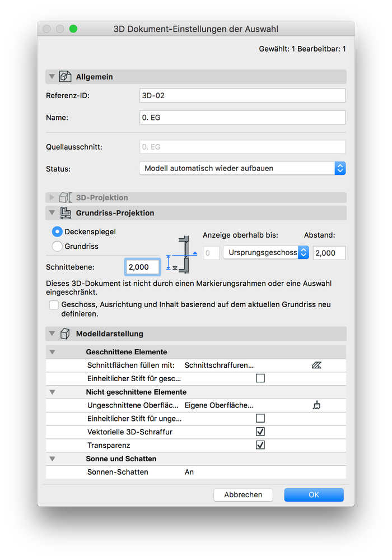
Task: Click the Grundriss-Projektion section icon
Action: [x=65, y=213]
